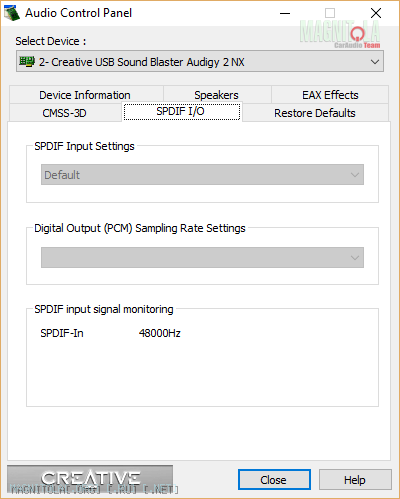The height and width of the screenshot is (499, 400).
Task: Click the SPDIF Input Settings group heading
Action: click(84, 146)
